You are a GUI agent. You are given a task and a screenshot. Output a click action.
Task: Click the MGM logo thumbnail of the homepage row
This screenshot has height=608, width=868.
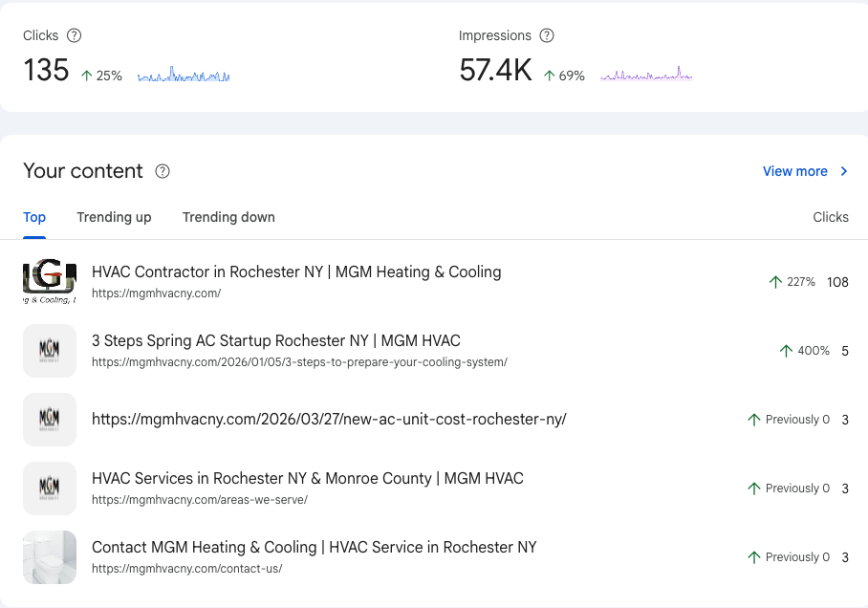50,282
